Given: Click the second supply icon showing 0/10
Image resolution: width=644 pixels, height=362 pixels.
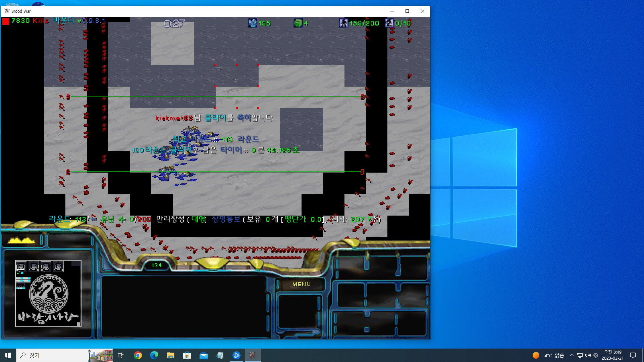Looking at the screenshot, I should point(389,23).
